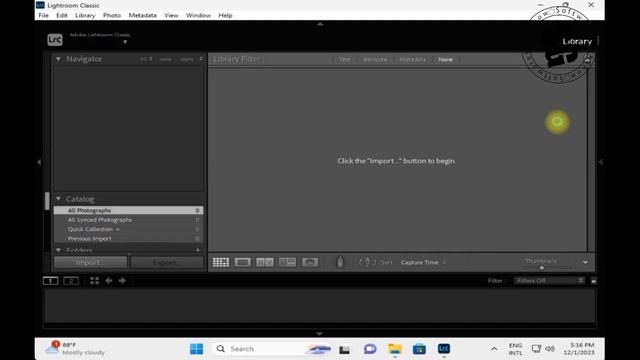The width and height of the screenshot is (640, 360).
Task: Open Survey view in toolbar
Action: tap(287, 262)
